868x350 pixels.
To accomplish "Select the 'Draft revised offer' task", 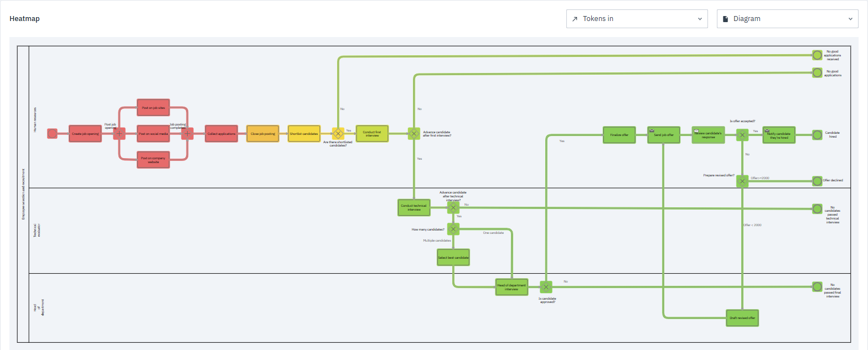I will click(x=742, y=318).
